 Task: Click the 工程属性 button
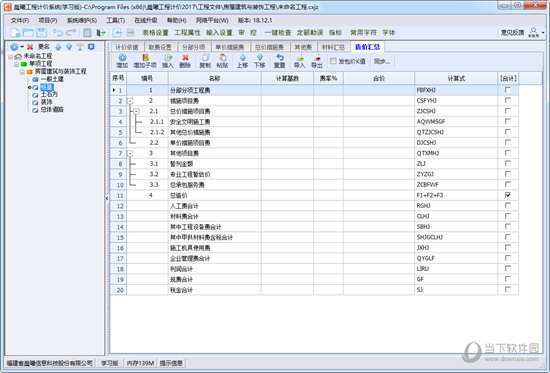point(187,33)
